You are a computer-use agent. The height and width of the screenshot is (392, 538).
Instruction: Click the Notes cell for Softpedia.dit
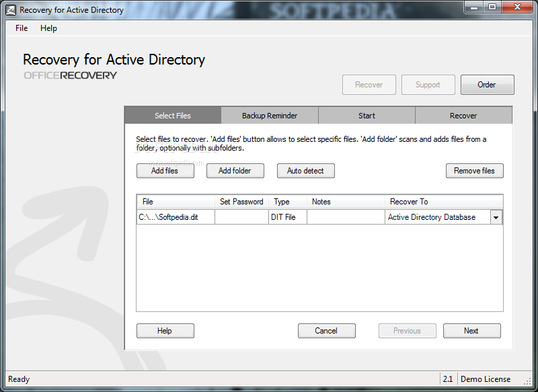coord(346,217)
